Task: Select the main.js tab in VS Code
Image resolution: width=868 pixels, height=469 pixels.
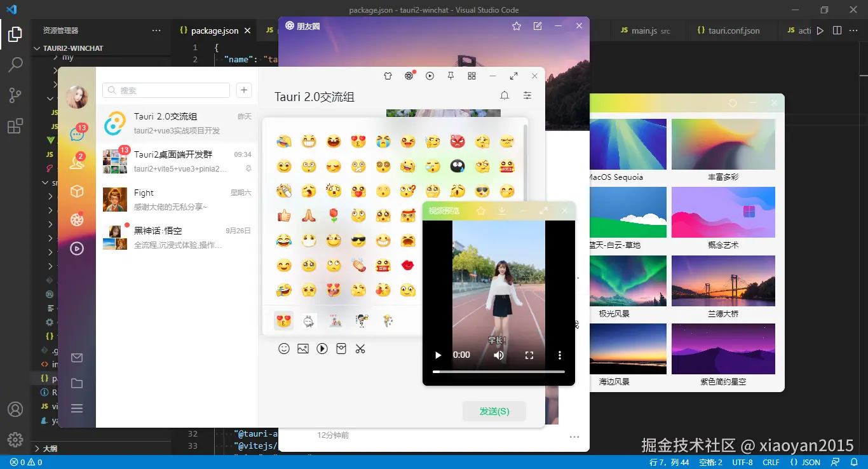Action: pyautogui.click(x=644, y=30)
